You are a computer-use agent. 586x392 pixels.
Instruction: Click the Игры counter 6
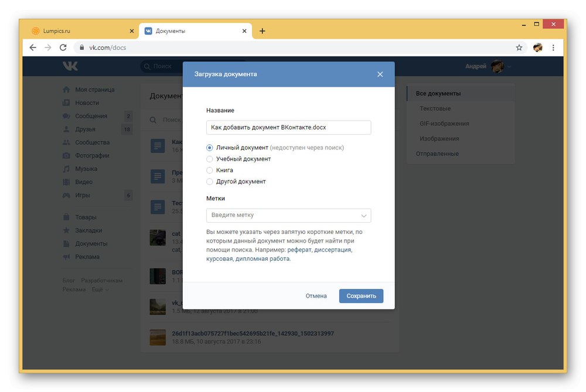(128, 195)
